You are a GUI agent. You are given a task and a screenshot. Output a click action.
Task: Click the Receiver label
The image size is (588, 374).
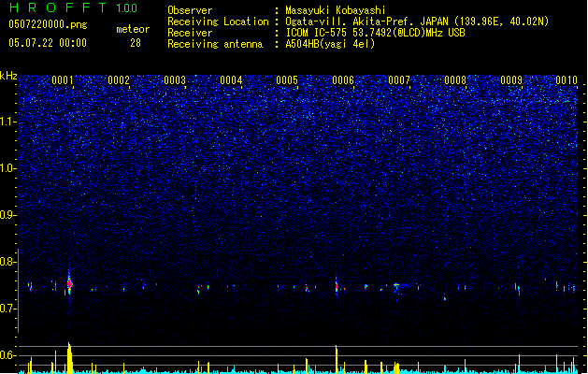[x=190, y=33]
